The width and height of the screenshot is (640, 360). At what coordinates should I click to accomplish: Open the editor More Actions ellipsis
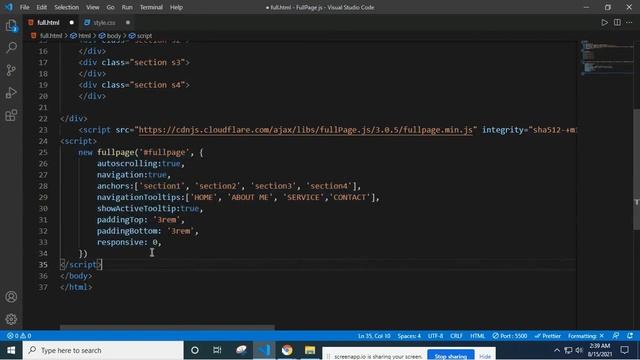point(629,22)
